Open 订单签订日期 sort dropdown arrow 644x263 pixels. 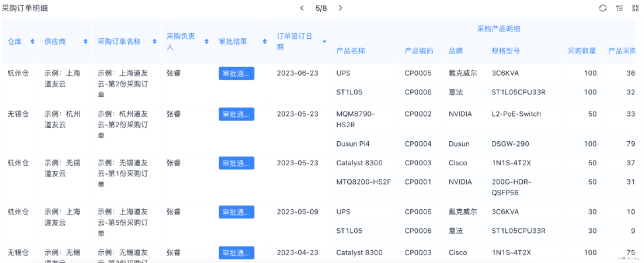click(324, 42)
